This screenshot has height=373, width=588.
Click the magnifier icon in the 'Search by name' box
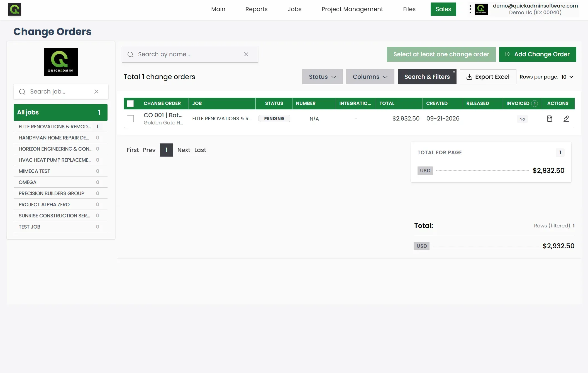click(130, 54)
